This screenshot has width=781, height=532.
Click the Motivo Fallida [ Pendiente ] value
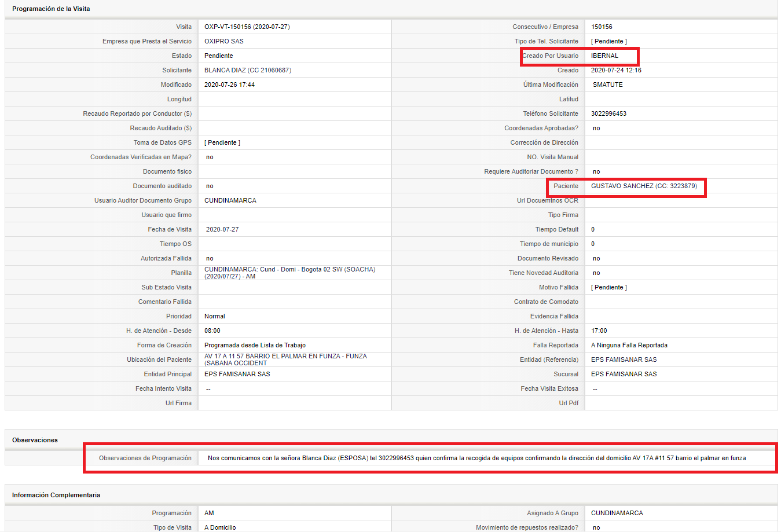[609, 287]
